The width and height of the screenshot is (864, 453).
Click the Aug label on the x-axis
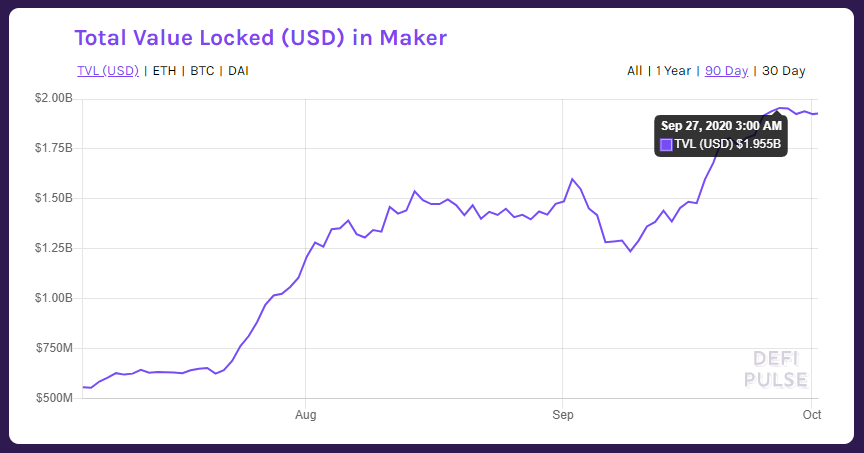[306, 413]
